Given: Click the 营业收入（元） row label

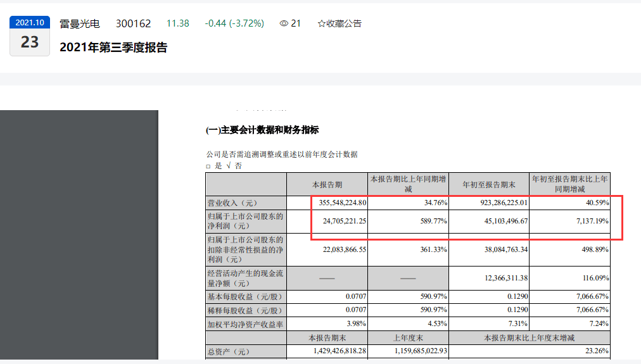Looking at the screenshot, I should [x=230, y=203].
